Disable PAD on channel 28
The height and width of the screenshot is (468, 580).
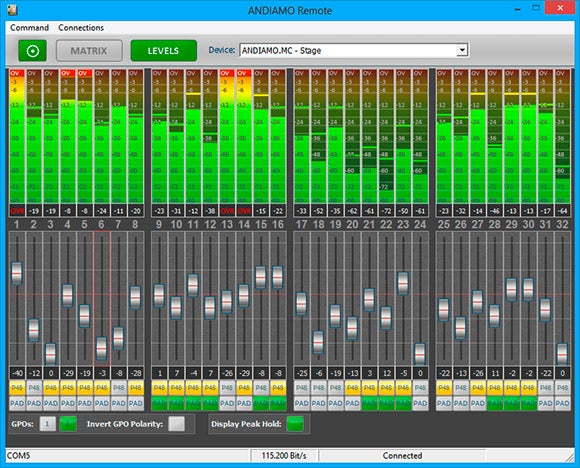[495, 403]
